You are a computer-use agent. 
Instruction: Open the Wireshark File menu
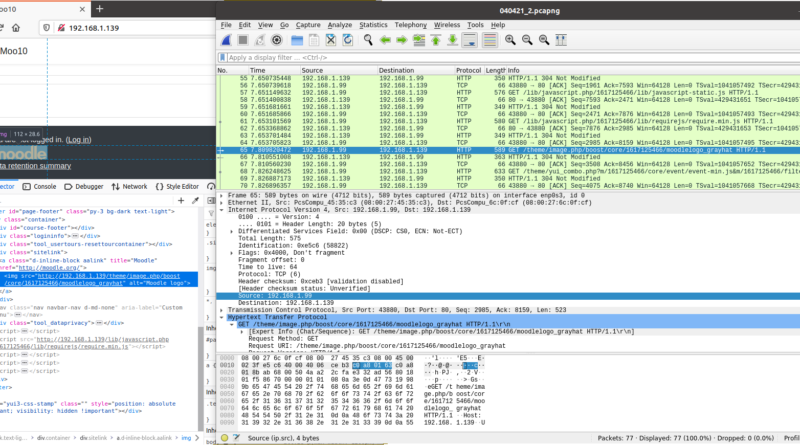tap(226, 24)
